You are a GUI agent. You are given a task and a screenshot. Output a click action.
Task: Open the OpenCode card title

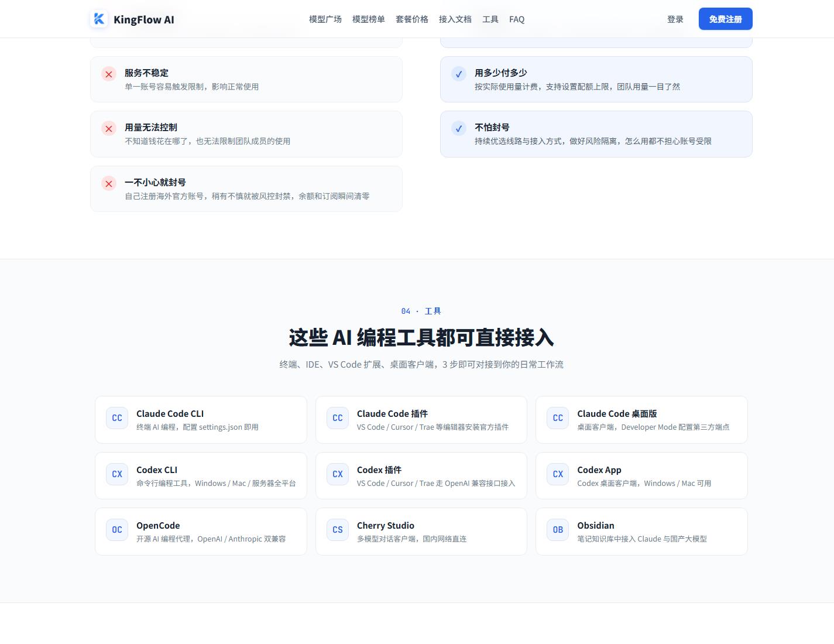158,525
